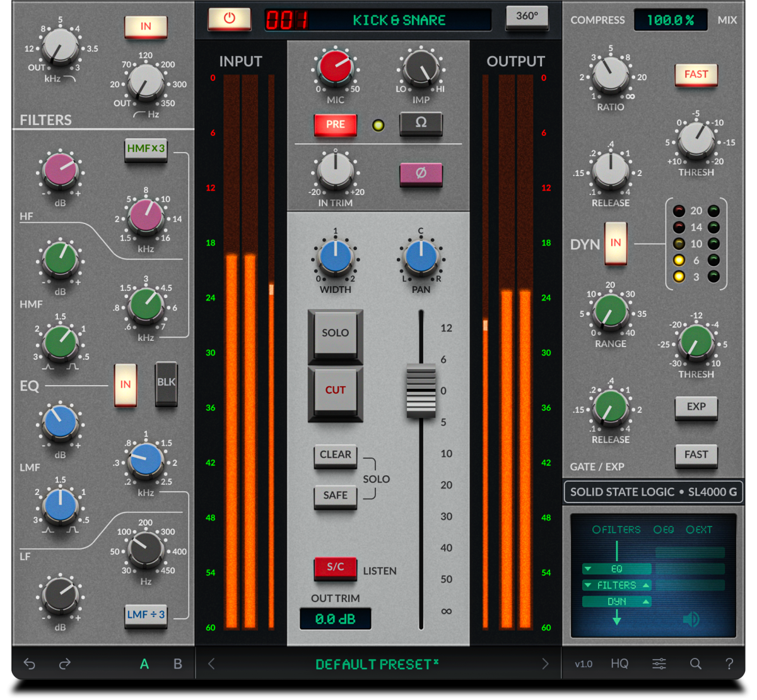Collapse the DYN block using its arrow
Screen dimensions: 757x700
[x=645, y=601]
